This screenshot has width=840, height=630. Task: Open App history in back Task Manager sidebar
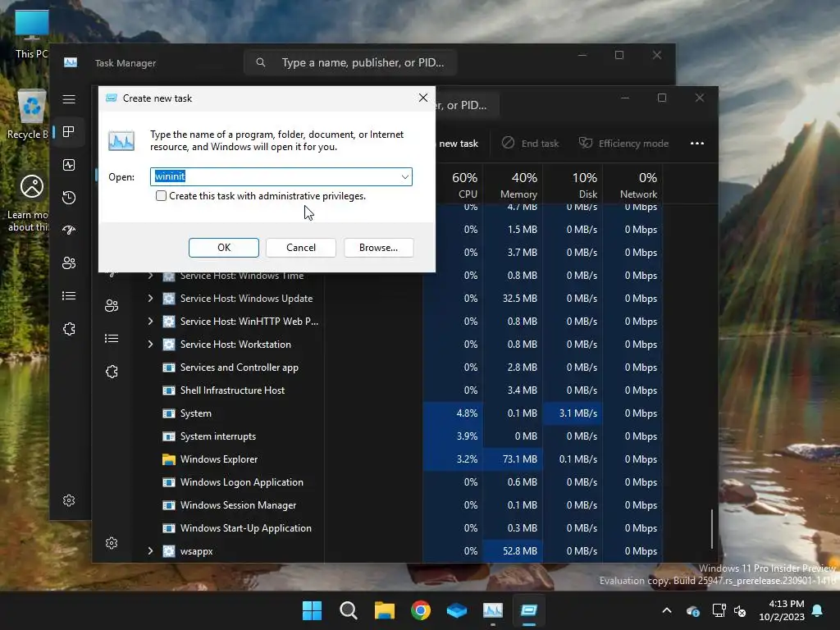pyautogui.click(x=69, y=198)
